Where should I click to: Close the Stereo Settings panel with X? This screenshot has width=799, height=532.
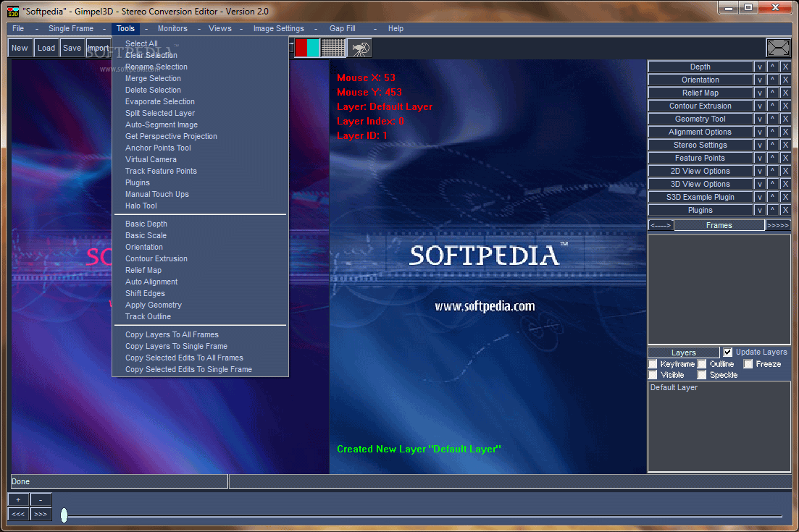(785, 145)
